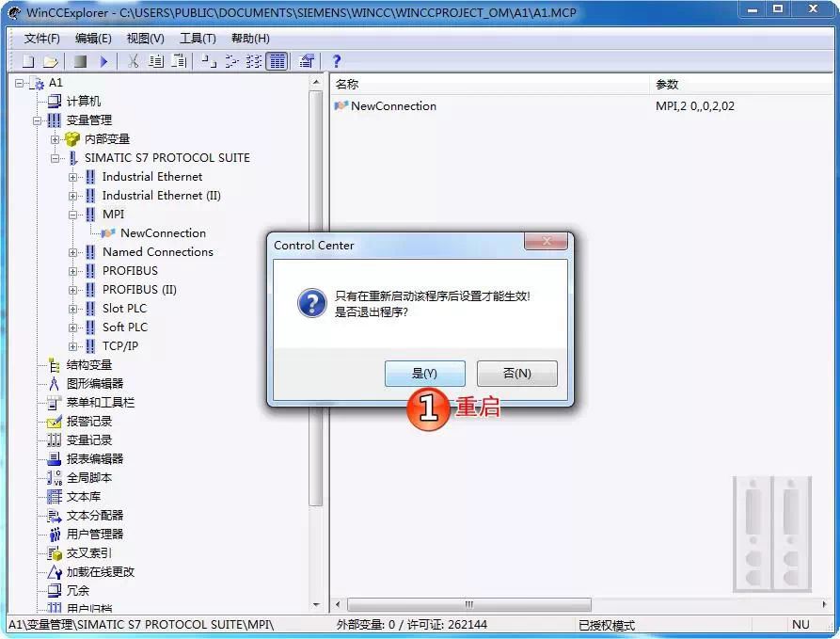Open the 编辑(E) menu

tap(93, 38)
